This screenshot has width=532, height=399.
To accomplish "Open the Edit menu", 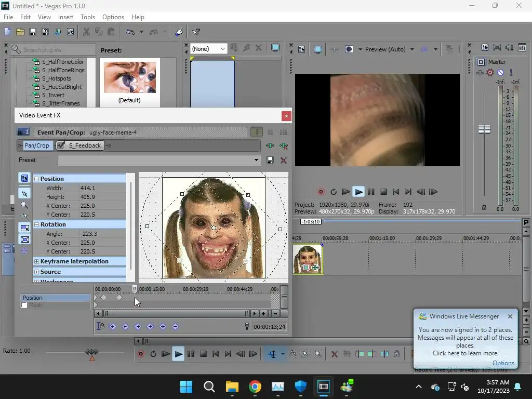I will coord(25,17).
